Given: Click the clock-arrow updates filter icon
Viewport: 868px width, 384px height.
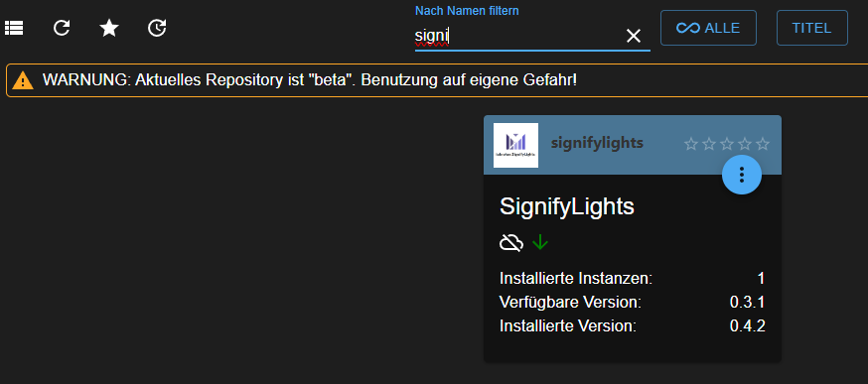Looking at the screenshot, I should 157,28.
